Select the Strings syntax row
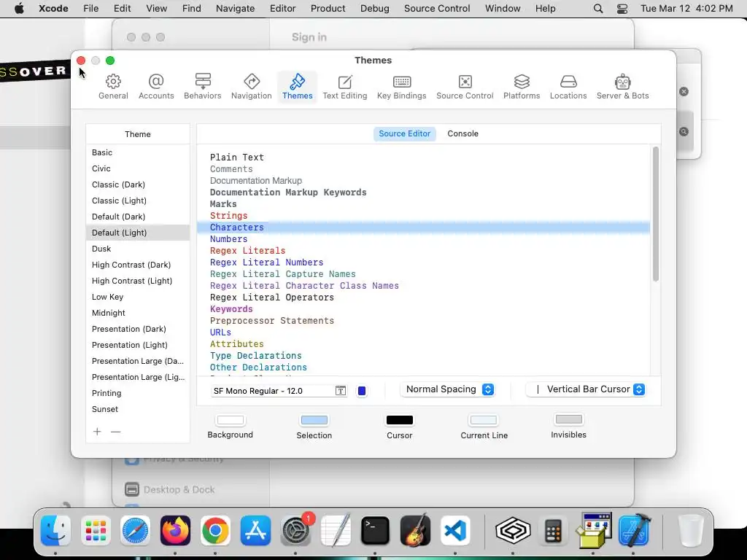 (x=424, y=216)
